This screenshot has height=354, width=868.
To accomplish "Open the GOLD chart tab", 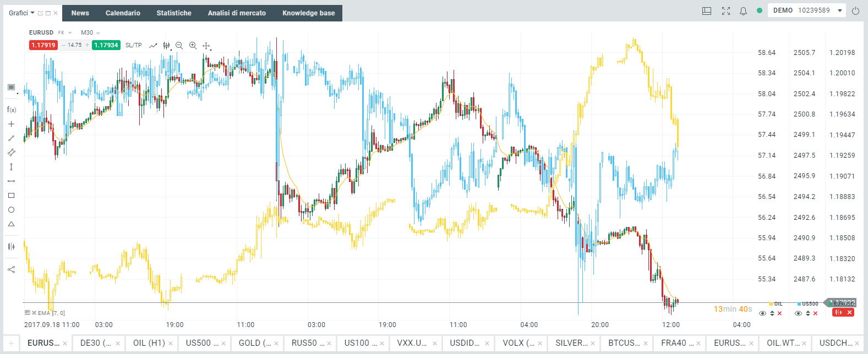I will [254, 343].
